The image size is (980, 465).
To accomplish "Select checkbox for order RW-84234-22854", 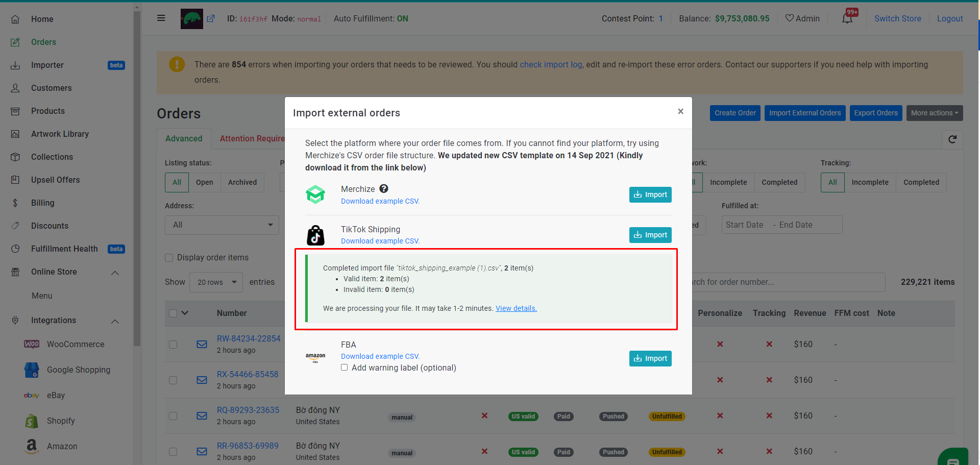I will point(173,345).
